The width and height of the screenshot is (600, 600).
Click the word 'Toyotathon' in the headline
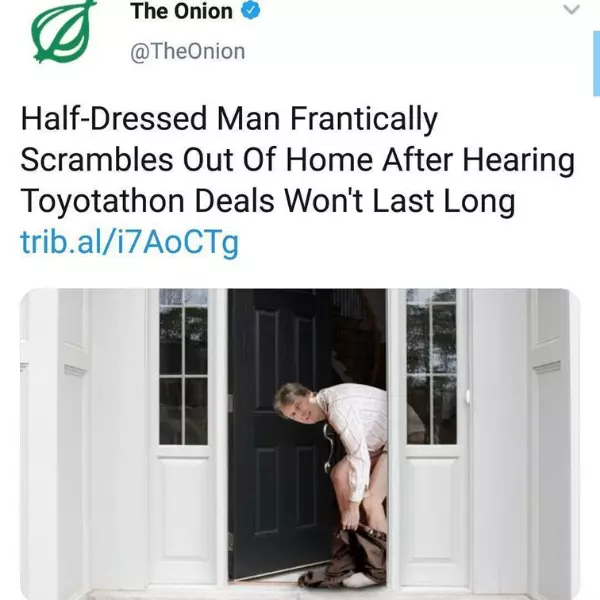pos(103,201)
